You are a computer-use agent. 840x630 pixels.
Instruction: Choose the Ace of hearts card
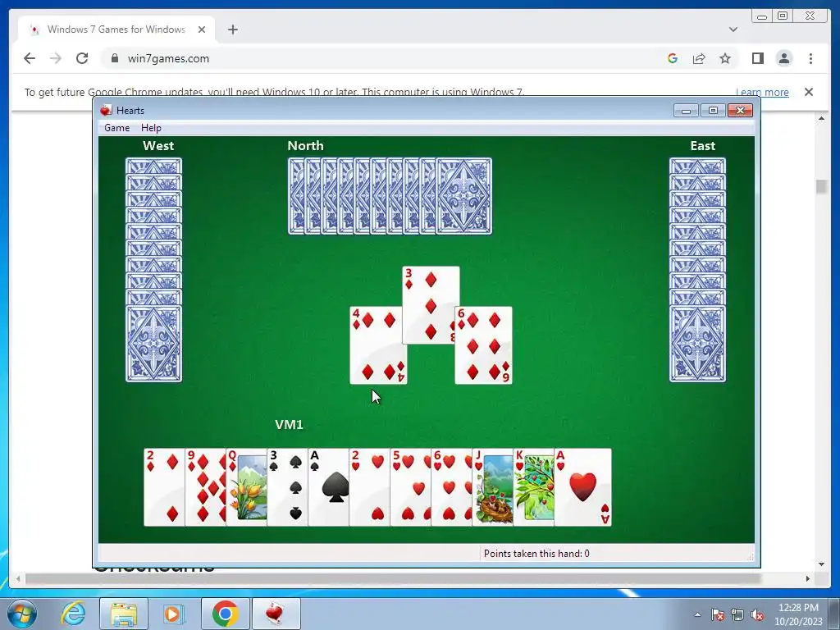click(x=583, y=487)
